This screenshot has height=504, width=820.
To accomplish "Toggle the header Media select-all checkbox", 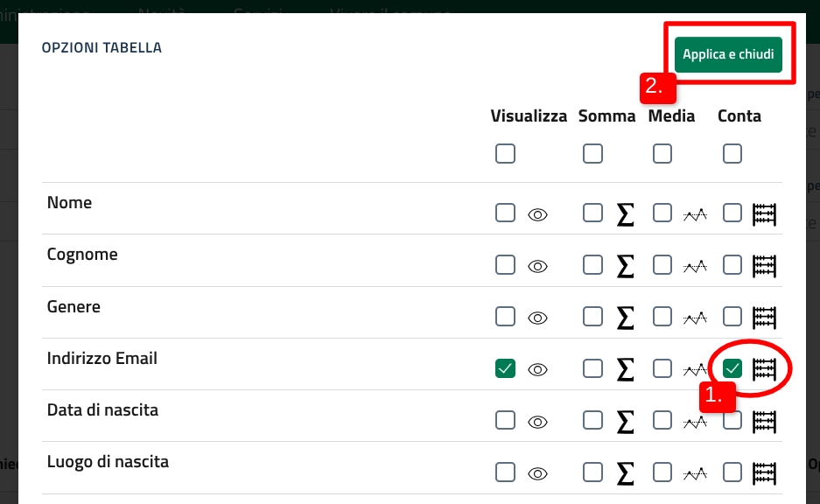I will [x=662, y=154].
